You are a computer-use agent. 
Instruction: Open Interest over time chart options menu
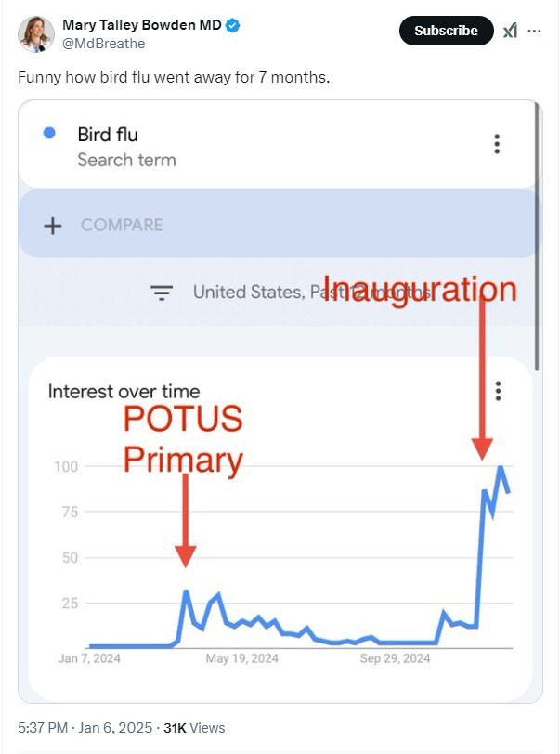tap(498, 391)
